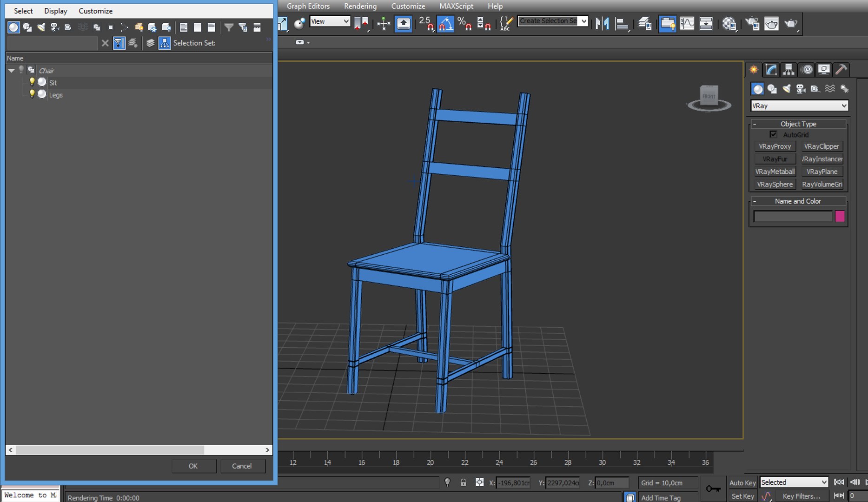Select the Legs object in the list
The height and width of the screenshot is (502, 868).
56,95
